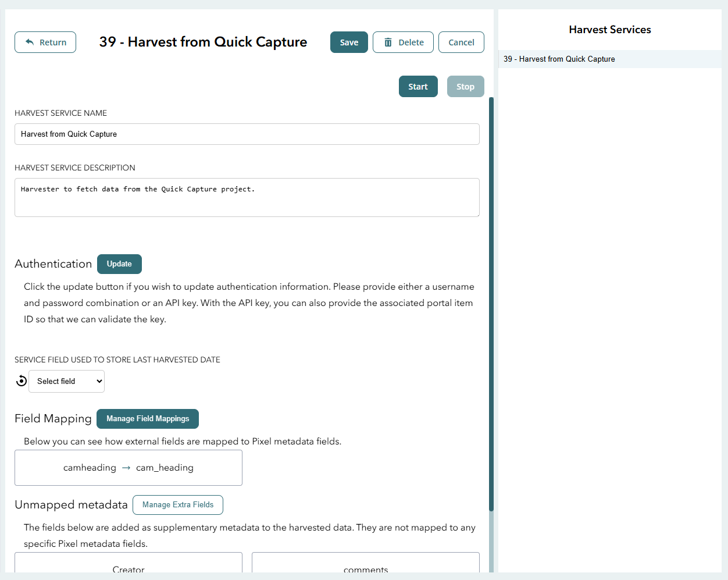Image resolution: width=728 pixels, height=580 pixels.
Task: Update the authentication information
Action: pyautogui.click(x=119, y=264)
